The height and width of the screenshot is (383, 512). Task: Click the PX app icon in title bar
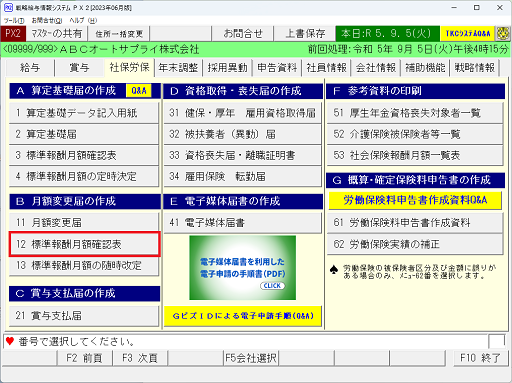[8, 7]
